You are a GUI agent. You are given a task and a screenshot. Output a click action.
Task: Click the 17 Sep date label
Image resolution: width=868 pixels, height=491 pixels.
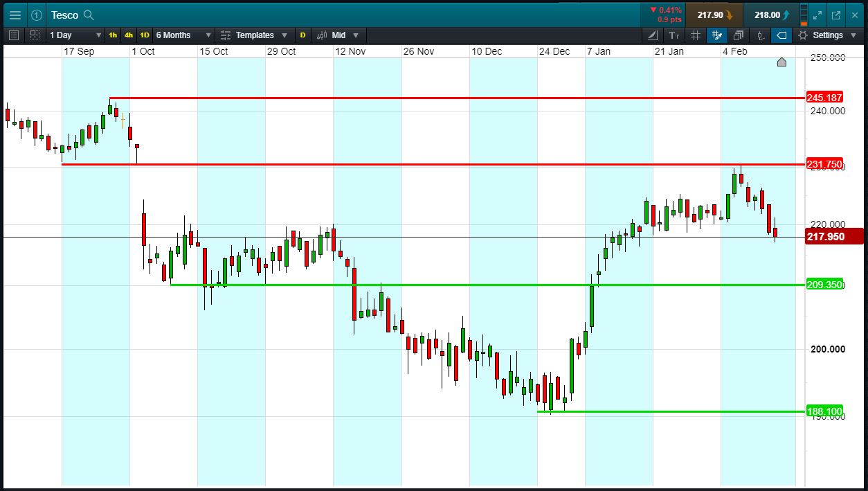[x=79, y=51]
